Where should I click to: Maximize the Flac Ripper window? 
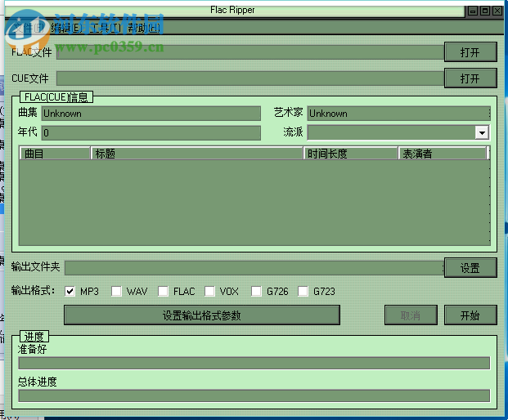(485, 11)
